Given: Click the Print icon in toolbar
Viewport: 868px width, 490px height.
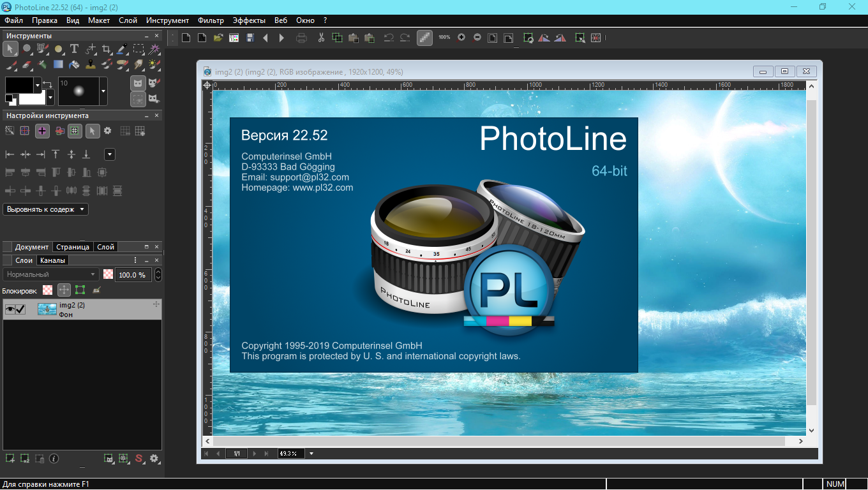Looking at the screenshot, I should [301, 38].
